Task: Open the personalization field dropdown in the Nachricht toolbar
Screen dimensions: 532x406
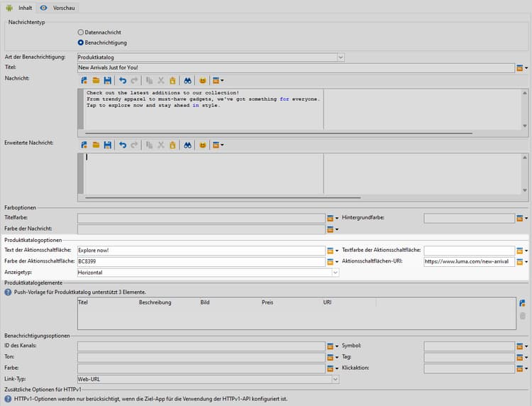Action: (218, 80)
